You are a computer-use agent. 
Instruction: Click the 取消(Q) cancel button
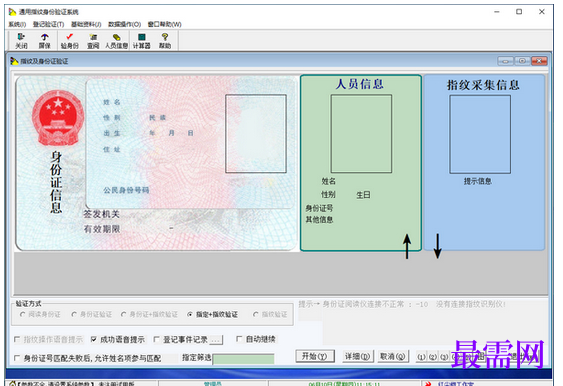(x=393, y=356)
